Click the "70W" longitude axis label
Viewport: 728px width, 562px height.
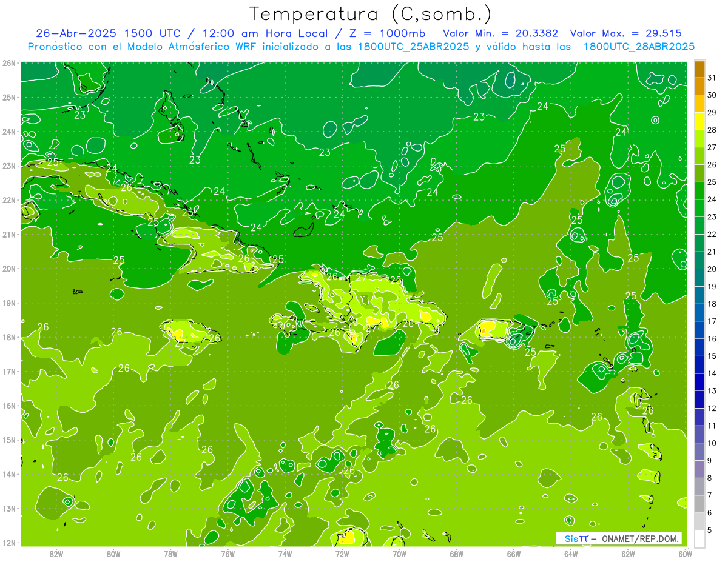(x=399, y=554)
